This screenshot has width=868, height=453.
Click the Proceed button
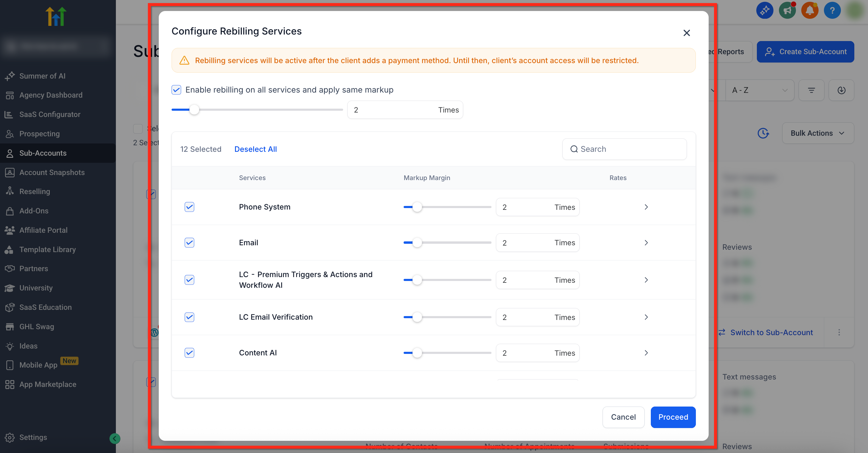point(673,417)
